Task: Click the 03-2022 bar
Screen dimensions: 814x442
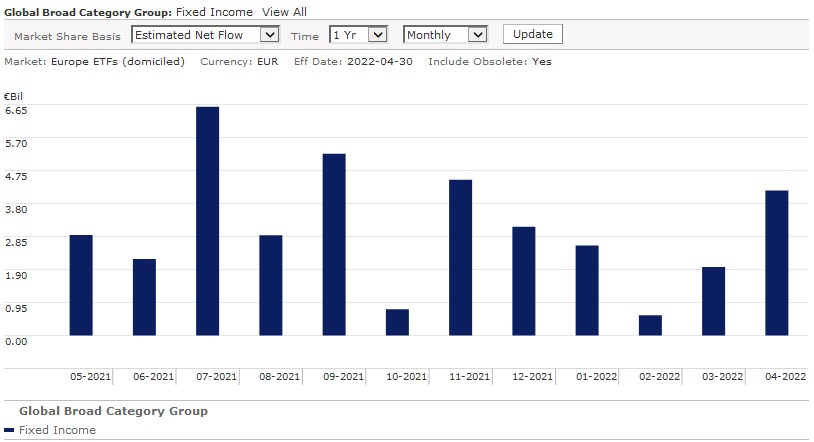Action: [x=713, y=301]
